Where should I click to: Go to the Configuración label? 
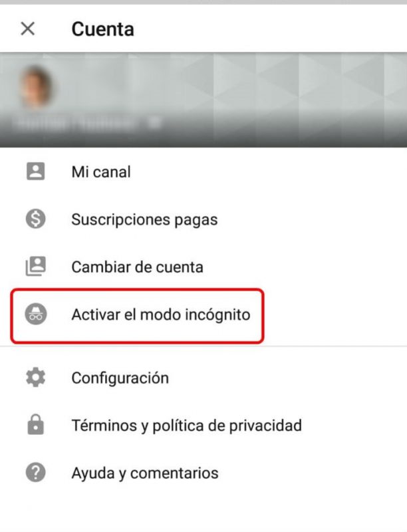coord(120,378)
